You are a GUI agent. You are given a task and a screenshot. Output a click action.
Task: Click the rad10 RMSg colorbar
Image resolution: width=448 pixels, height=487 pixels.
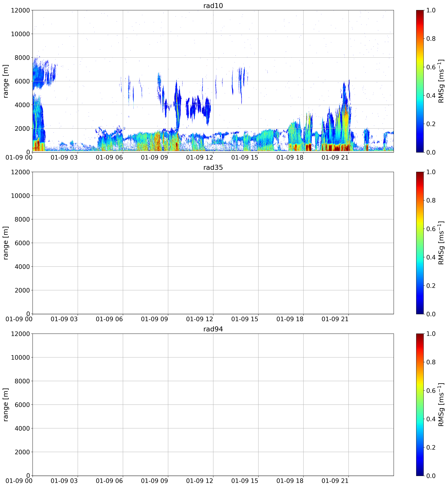point(420,81)
